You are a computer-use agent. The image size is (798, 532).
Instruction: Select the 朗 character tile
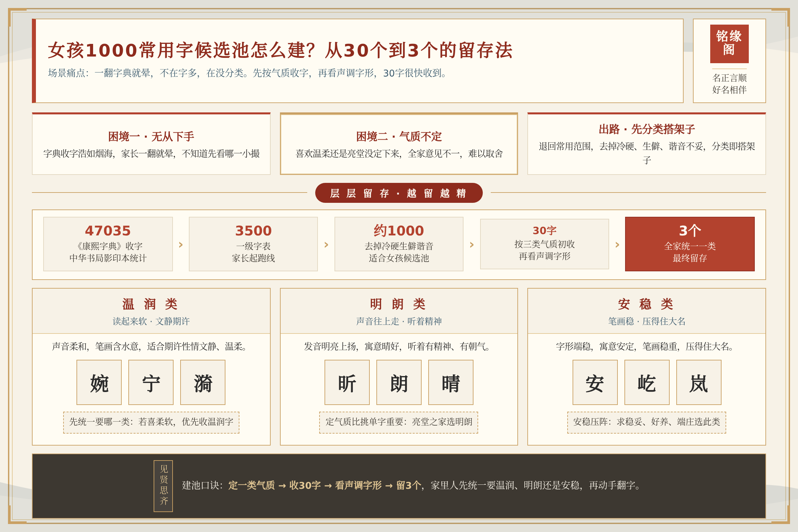coord(399,382)
